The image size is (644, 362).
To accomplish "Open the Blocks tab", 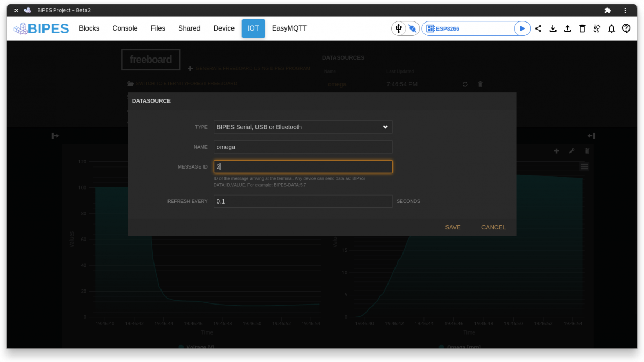I will tap(89, 28).
